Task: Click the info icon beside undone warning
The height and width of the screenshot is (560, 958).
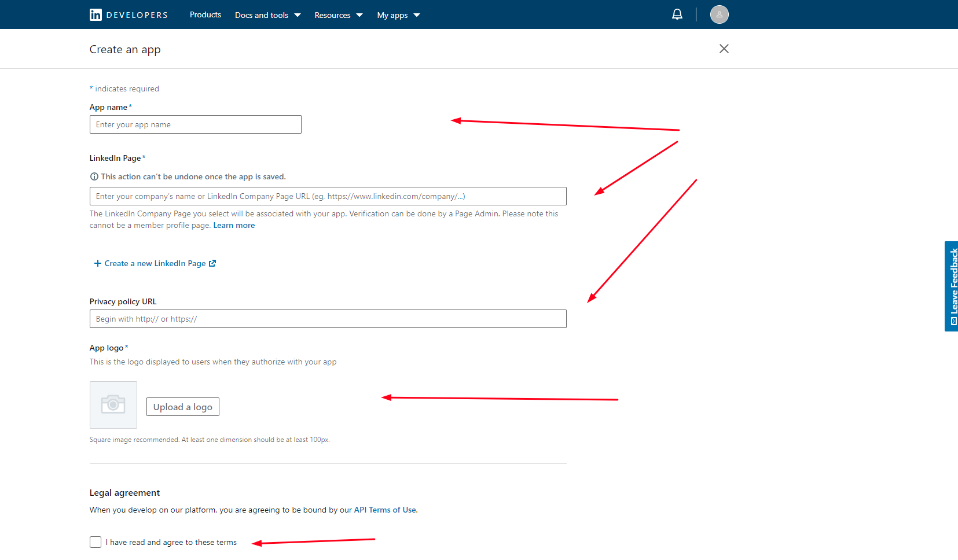Action: click(94, 177)
